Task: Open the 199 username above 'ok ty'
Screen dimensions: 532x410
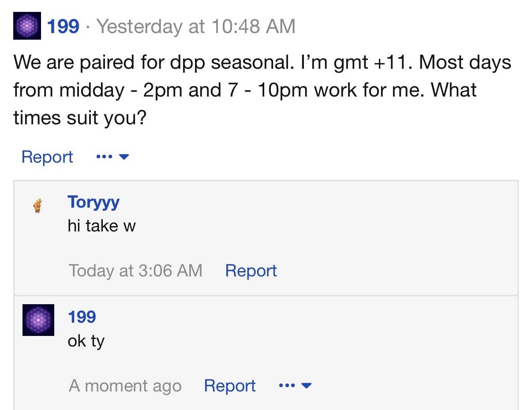Action: [x=82, y=317]
